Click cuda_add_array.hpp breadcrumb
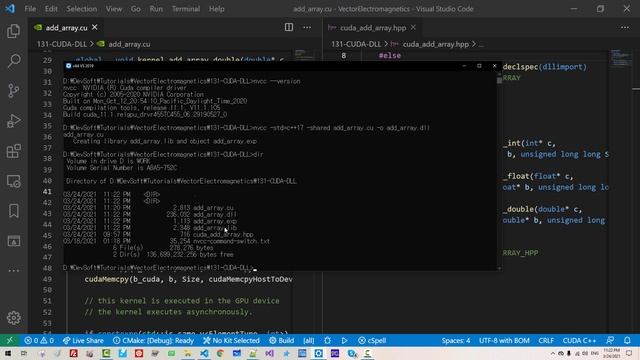The image size is (640, 360). coord(436,44)
